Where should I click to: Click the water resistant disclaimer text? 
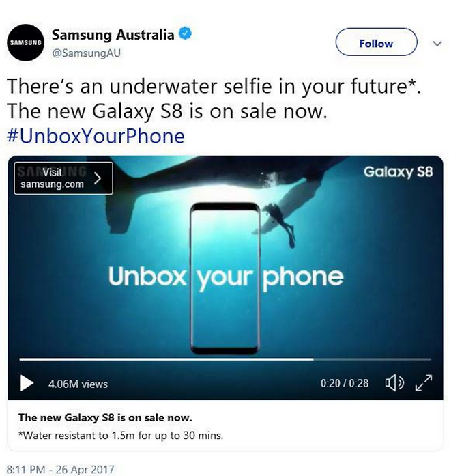tap(121, 436)
